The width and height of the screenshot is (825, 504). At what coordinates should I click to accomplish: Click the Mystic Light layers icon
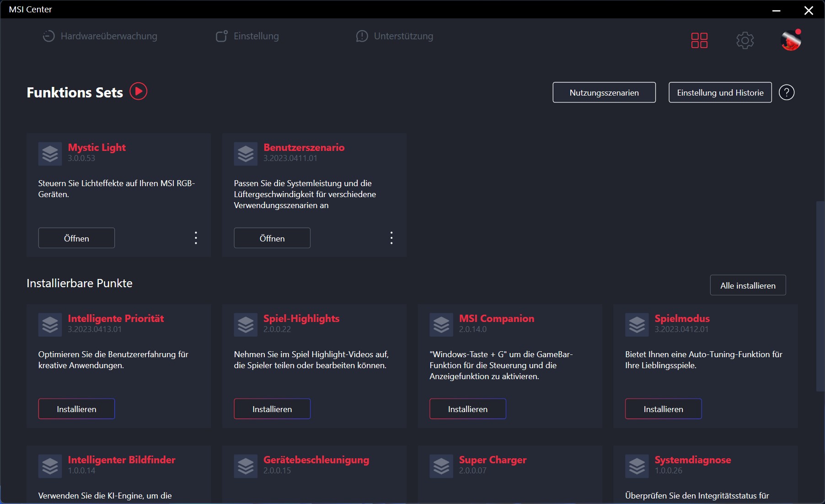(50, 154)
